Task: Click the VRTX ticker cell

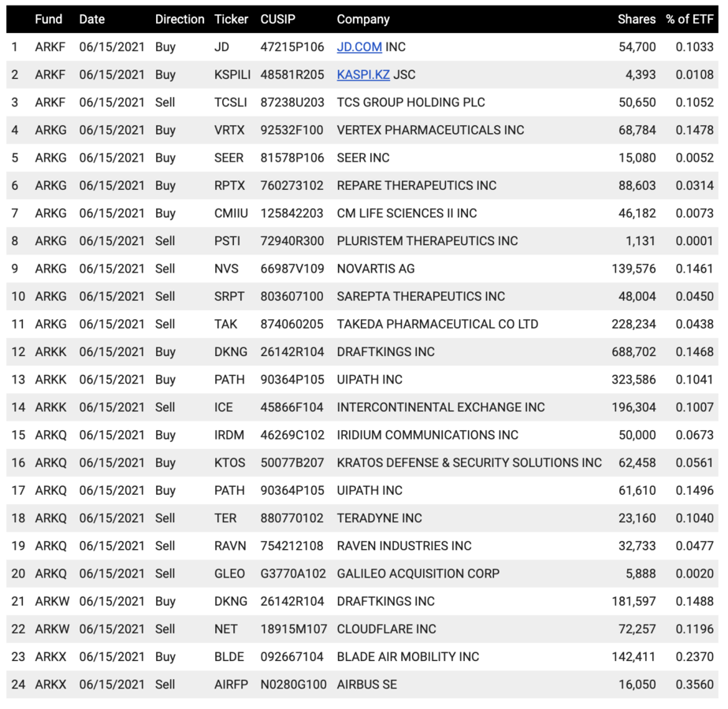Action: pos(229,130)
